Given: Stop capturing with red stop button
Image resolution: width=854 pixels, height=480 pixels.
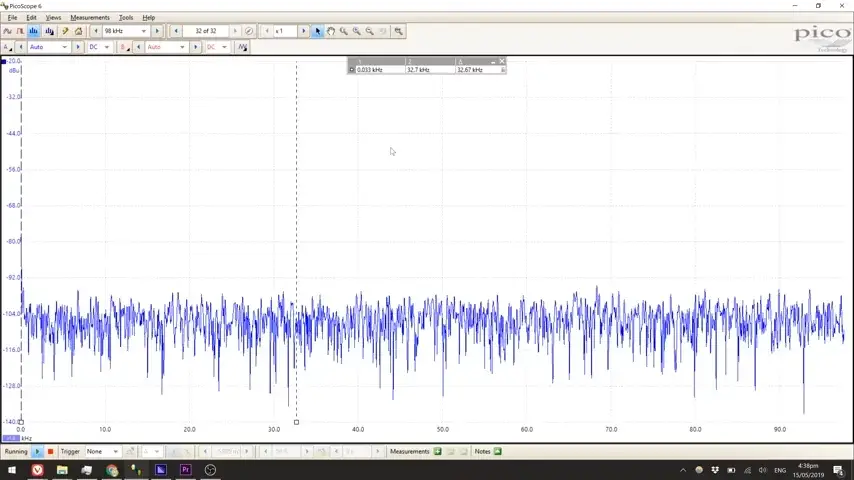Looking at the screenshot, I should point(50,451).
